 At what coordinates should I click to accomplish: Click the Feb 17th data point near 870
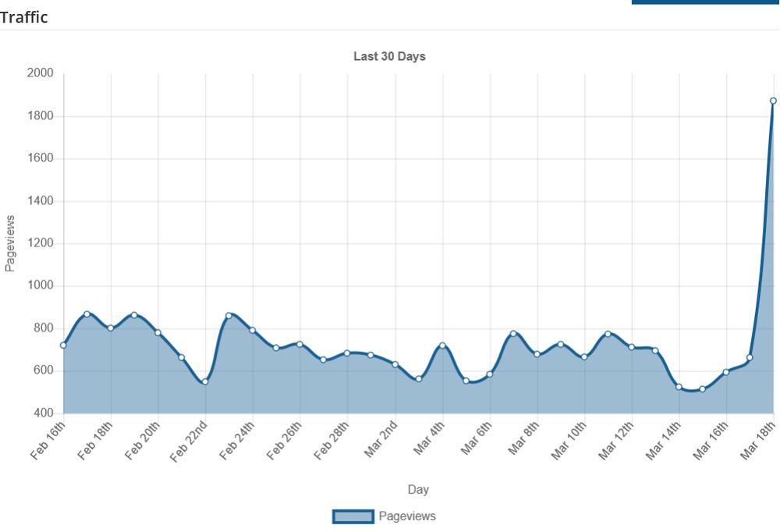click(x=87, y=314)
